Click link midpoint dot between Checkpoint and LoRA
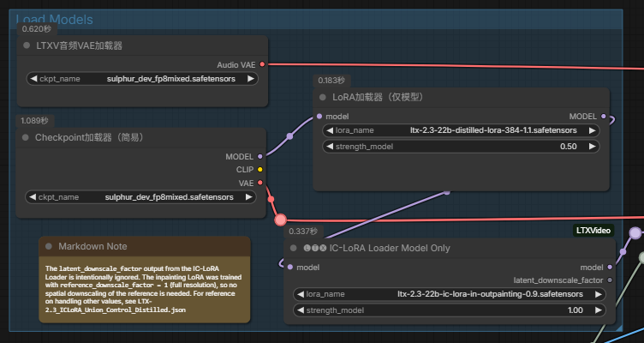The image size is (644, 343). click(289, 135)
